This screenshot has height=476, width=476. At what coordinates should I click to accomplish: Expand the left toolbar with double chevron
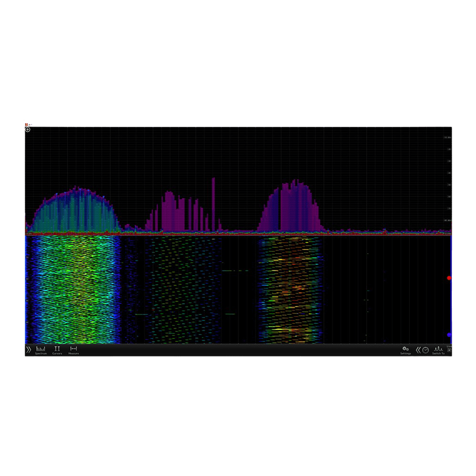(x=29, y=350)
